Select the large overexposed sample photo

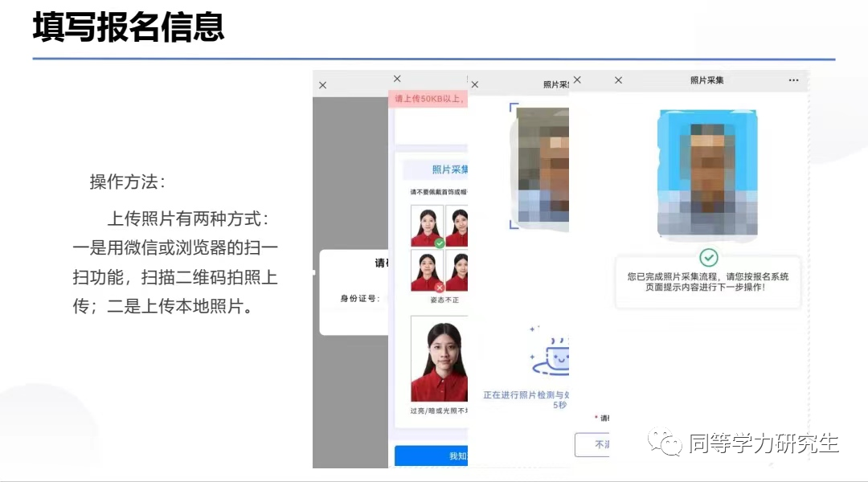click(x=439, y=358)
